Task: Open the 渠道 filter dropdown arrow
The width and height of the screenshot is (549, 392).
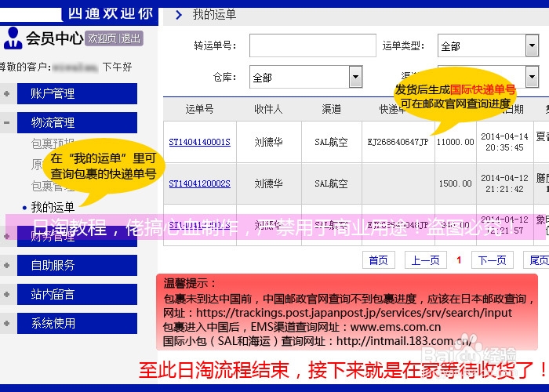Action: click(532, 77)
